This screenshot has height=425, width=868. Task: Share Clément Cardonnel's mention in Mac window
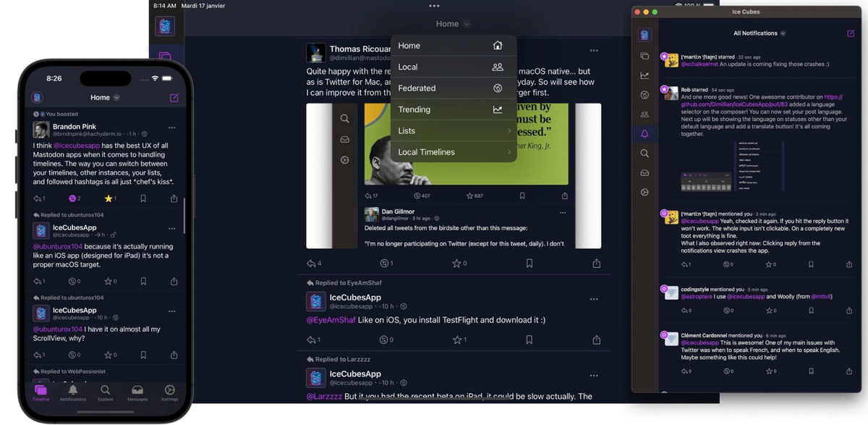coord(848,371)
